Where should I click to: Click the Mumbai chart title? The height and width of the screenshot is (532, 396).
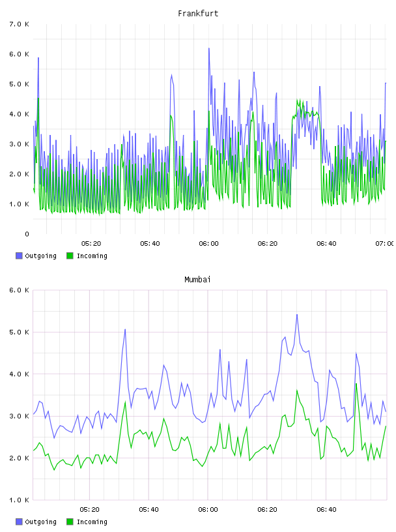tap(197, 280)
